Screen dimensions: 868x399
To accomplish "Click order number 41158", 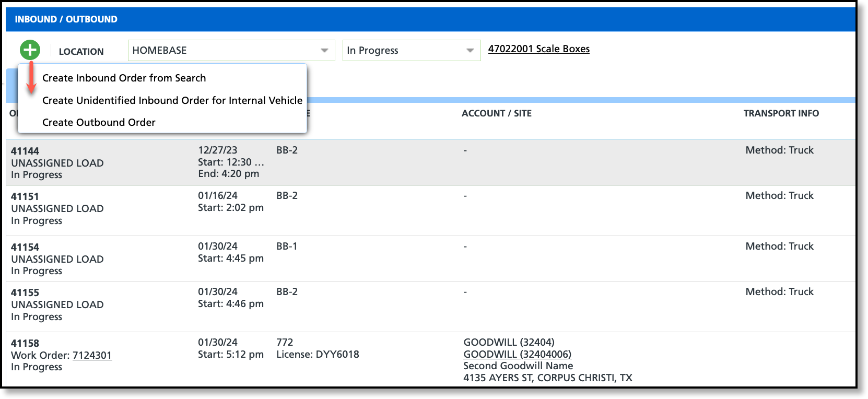I will click(x=25, y=343).
